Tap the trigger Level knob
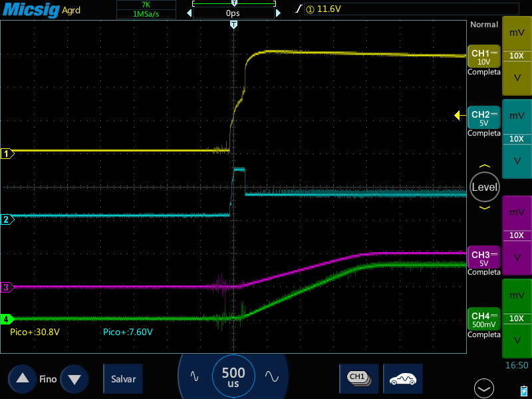 [485, 187]
